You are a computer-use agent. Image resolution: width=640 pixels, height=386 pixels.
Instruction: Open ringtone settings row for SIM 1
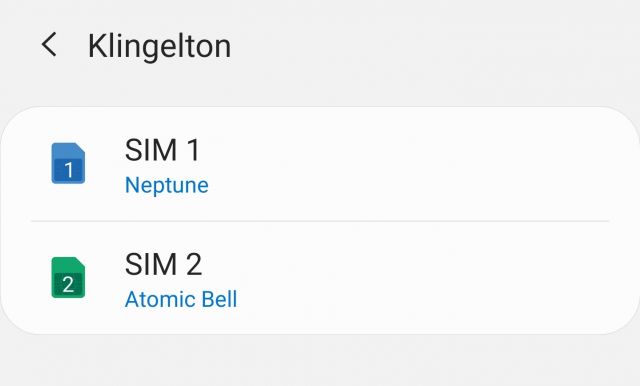320,164
